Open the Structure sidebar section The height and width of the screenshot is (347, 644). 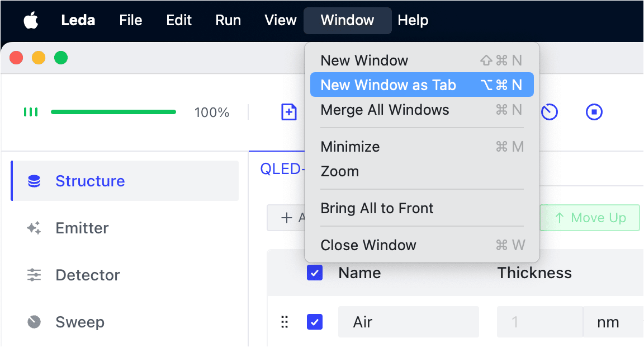125,181
